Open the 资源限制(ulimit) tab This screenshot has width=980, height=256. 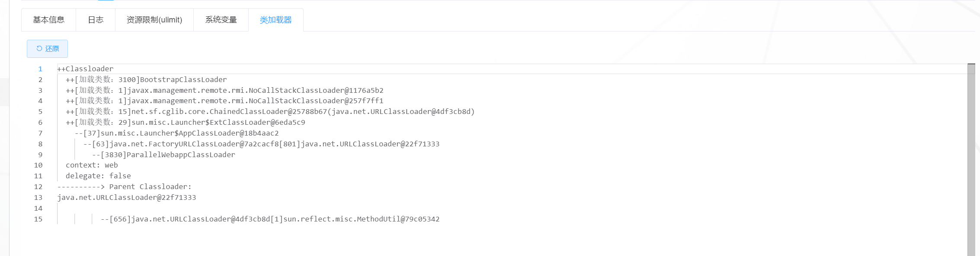(x=154, y=20)
